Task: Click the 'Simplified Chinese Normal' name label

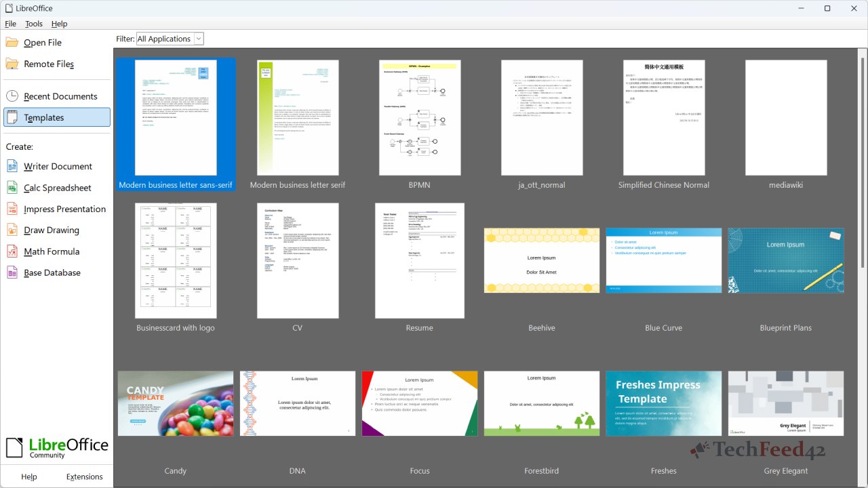Action: 664,185
